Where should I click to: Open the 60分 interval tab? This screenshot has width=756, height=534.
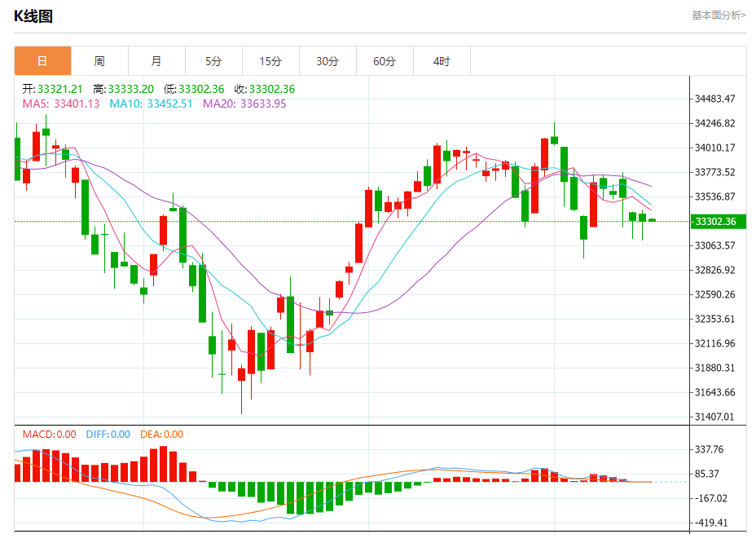385,61
